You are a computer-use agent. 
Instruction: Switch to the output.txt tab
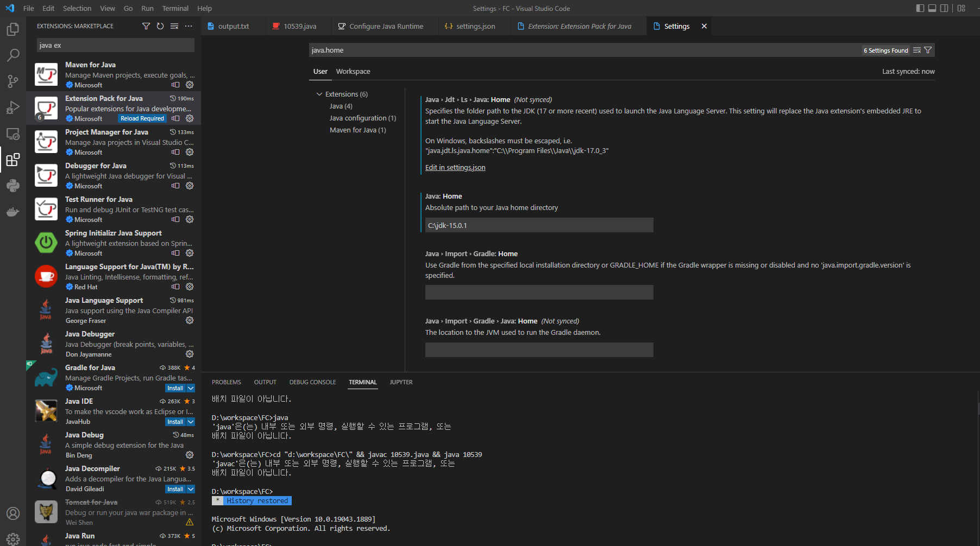[234, 26]
